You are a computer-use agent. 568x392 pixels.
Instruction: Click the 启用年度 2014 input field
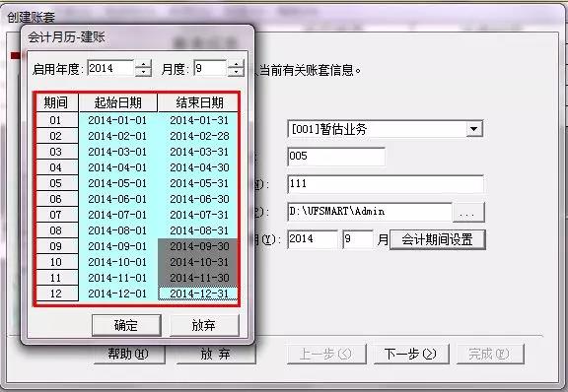(x=110, y=68)
